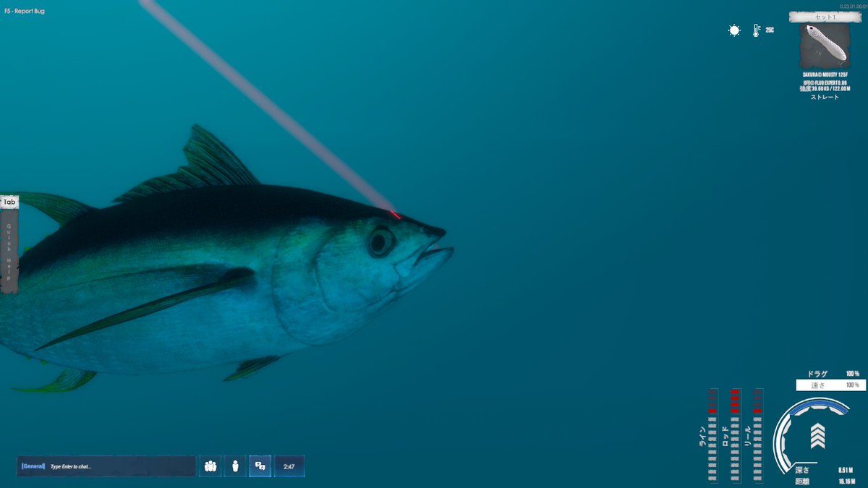Click the thermometer temperature icon
The height and width of the screenshot is (488, 868).
click(756, 30)
